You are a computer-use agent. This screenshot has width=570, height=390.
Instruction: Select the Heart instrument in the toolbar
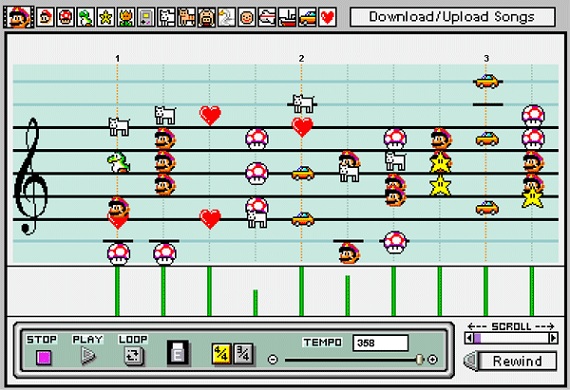coord(327,17)
